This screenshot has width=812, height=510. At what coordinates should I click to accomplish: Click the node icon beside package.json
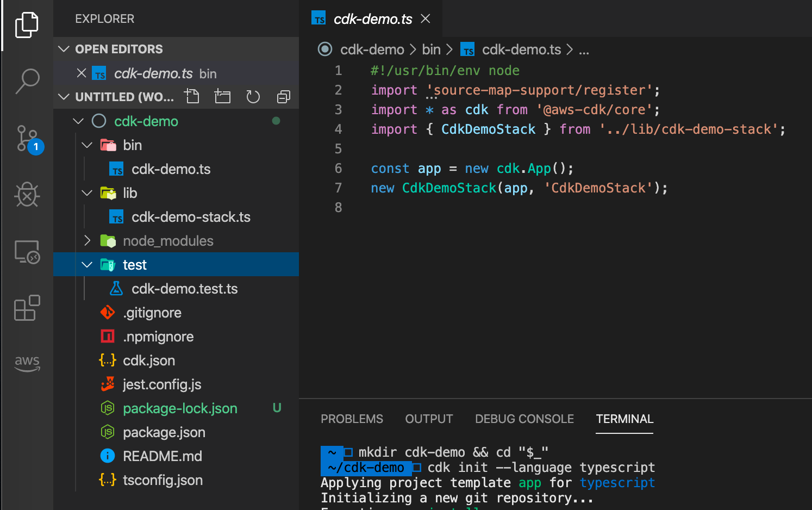tap(108, 432)
